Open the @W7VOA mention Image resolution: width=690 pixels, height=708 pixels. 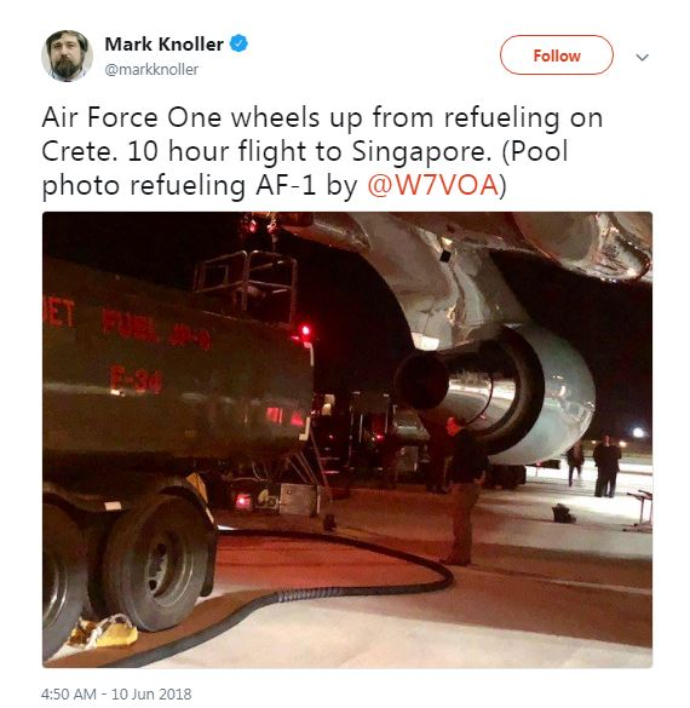click(x=433, y=185)
